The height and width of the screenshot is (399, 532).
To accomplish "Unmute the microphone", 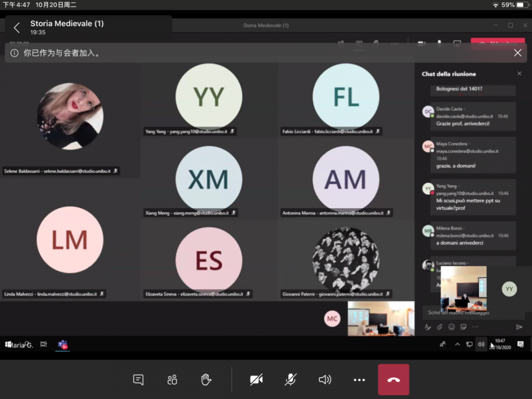I will pyautogui.click(x=291, y=379).
